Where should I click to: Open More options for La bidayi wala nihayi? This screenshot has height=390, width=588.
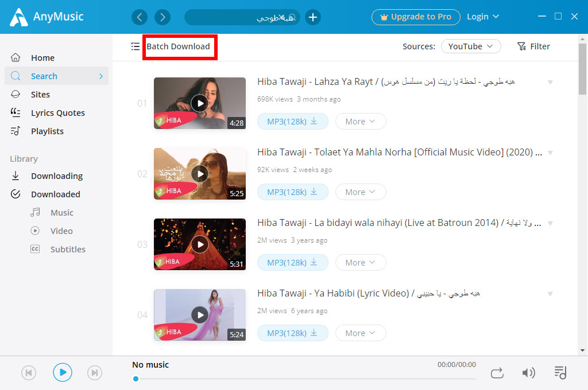click(x=361, y=263)
